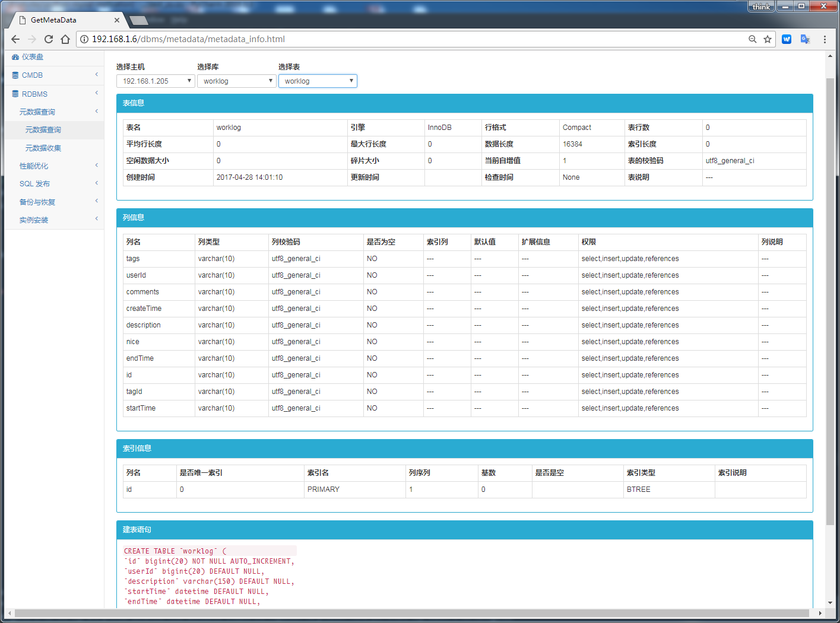Open the highlighted 元数据查询 subpage

click(x=54, y=130)
